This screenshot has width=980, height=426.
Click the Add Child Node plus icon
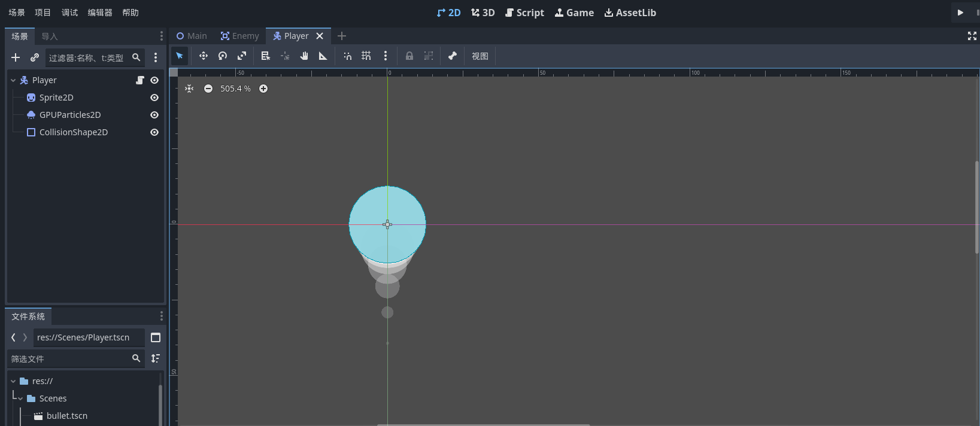pyautogui.click(x=16, y=57)
